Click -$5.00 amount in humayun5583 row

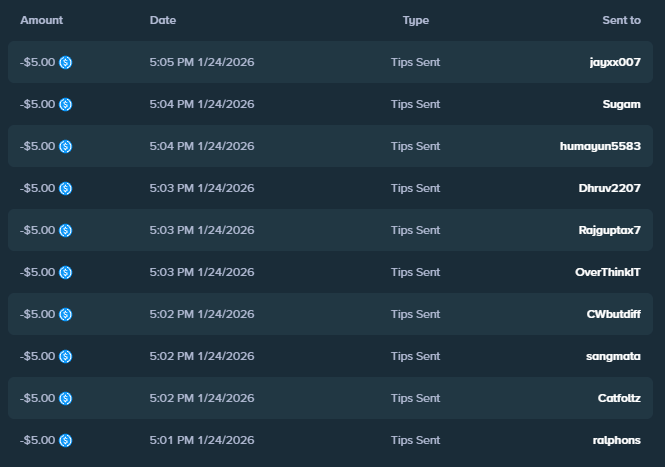pos(38,146)
